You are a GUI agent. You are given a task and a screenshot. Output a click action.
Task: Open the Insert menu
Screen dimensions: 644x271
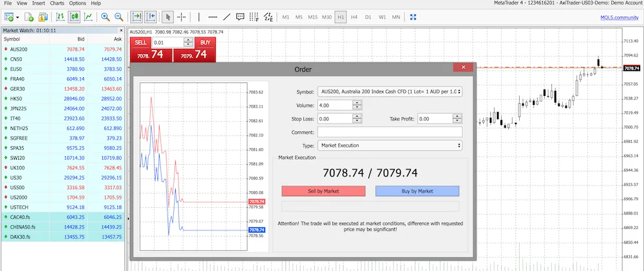[39, 3]
